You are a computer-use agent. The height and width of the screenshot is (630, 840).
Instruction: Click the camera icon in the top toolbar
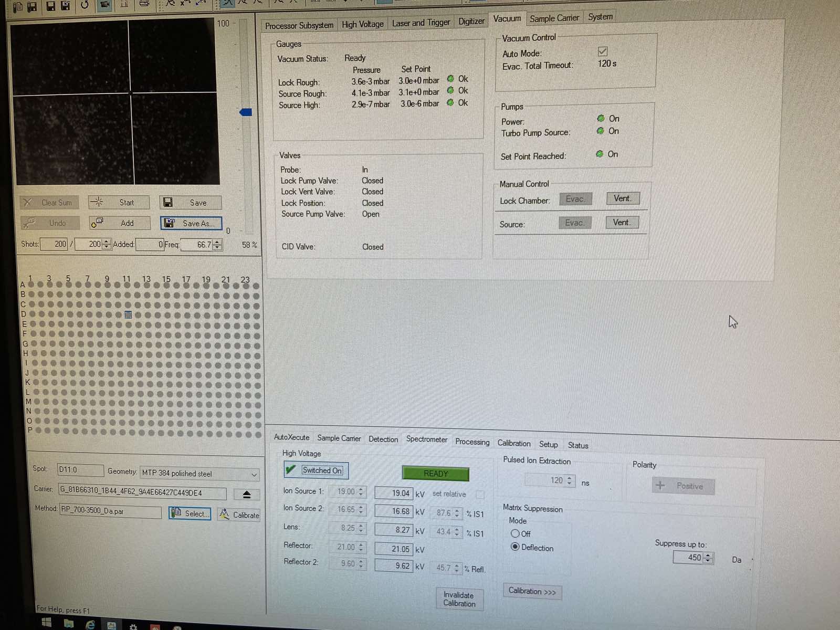coord(105,5)
